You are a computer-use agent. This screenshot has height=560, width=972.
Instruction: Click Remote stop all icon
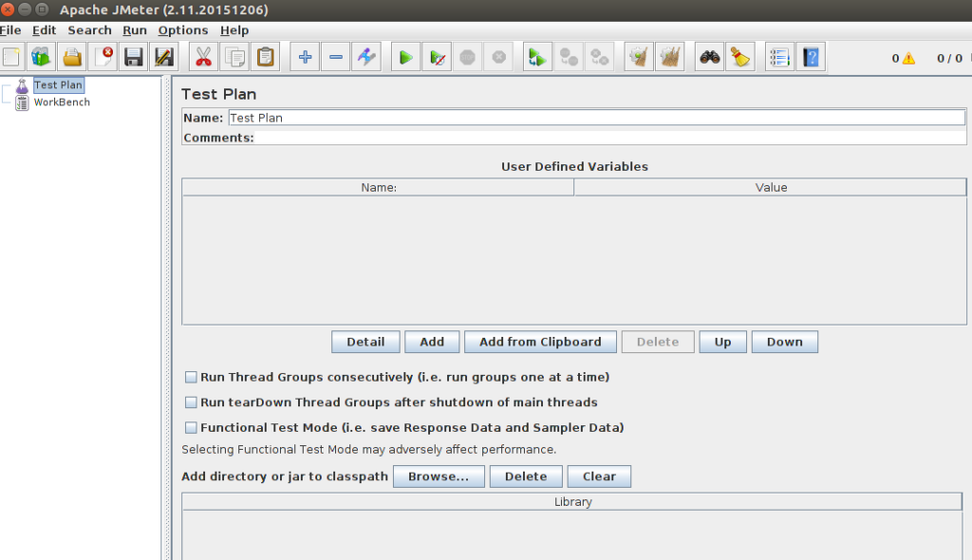(x=569, y=57)
